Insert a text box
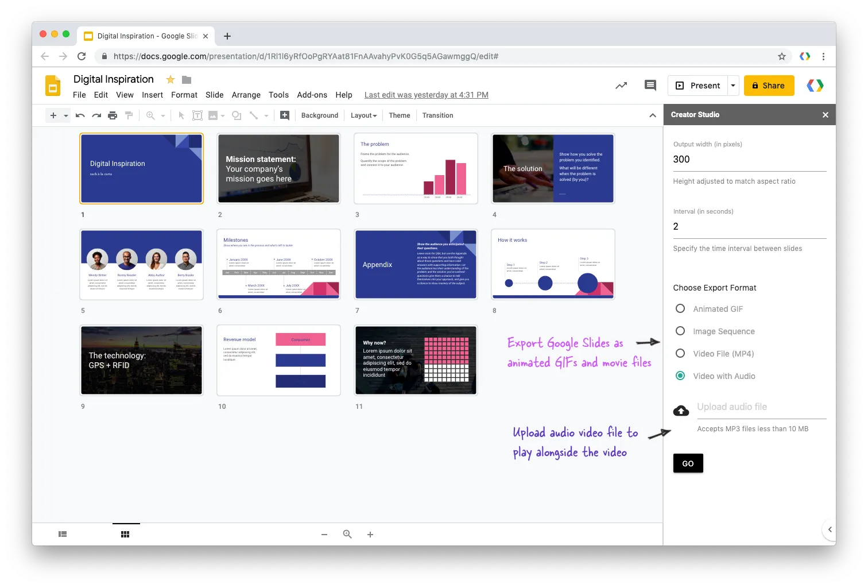 tap(197, 115)
